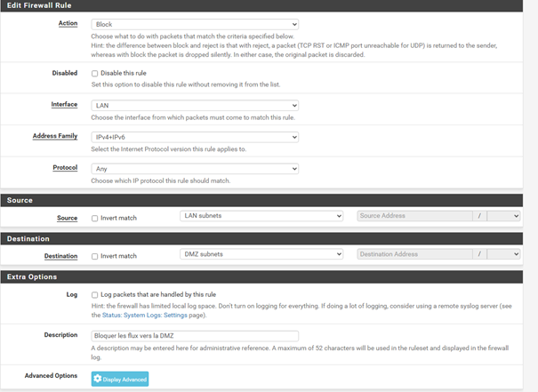Image resolution: width=538 pixels, height=392 pixels.
Task: Click the Source Address input field
Action: coord(414,215)
